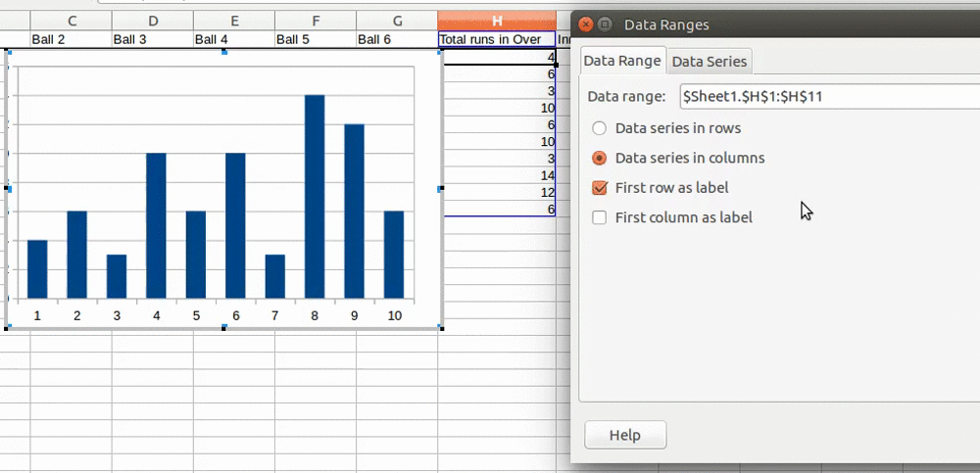Screen dimensions: 980x473
Task: Select Data series in rows option
Action: pos(600,128)
